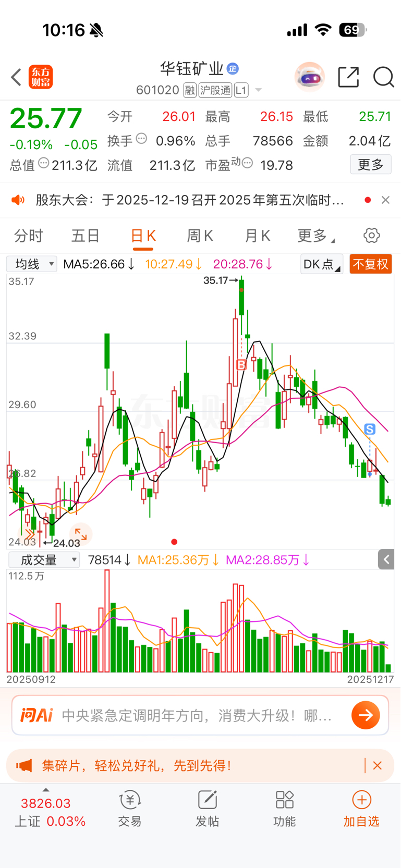
Task: Open the search magnifier icon
Action: (x=383, y=77)
